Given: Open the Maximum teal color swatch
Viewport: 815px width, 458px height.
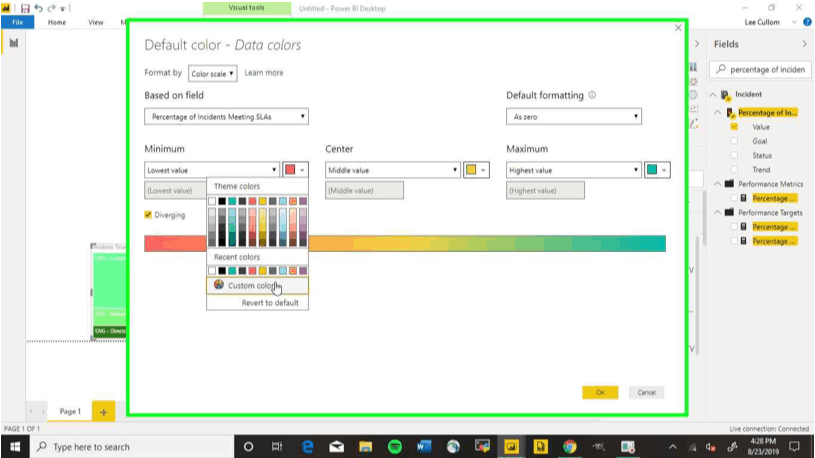Looking at the screenshot, I should pyautogui.click(x=657, y=170).
